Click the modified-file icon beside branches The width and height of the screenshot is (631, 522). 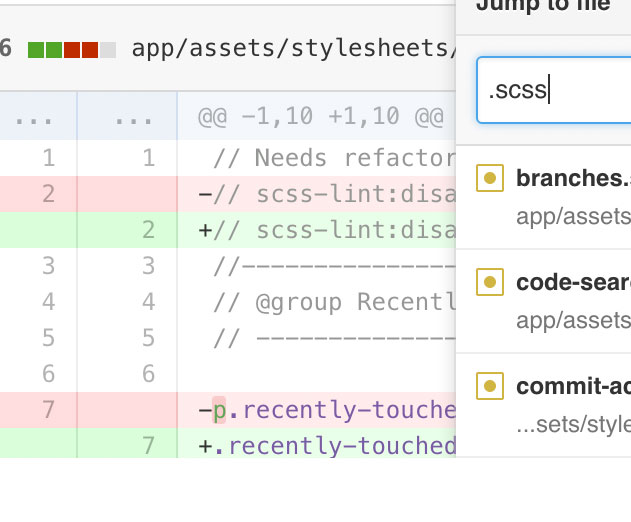pos(490,178)
